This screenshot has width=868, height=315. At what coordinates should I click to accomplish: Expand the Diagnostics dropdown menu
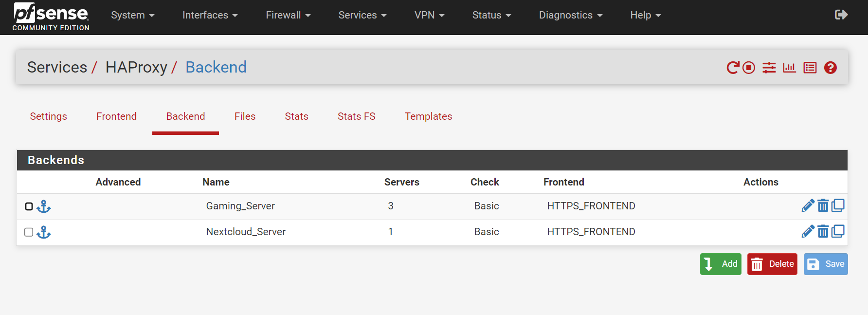(x=570, y=15)
